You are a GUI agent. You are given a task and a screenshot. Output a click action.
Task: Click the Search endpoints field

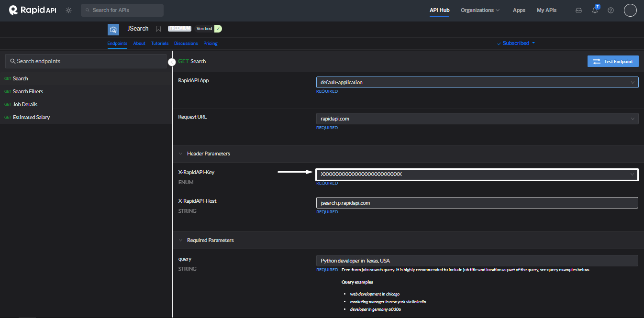[x=86, y=61]
